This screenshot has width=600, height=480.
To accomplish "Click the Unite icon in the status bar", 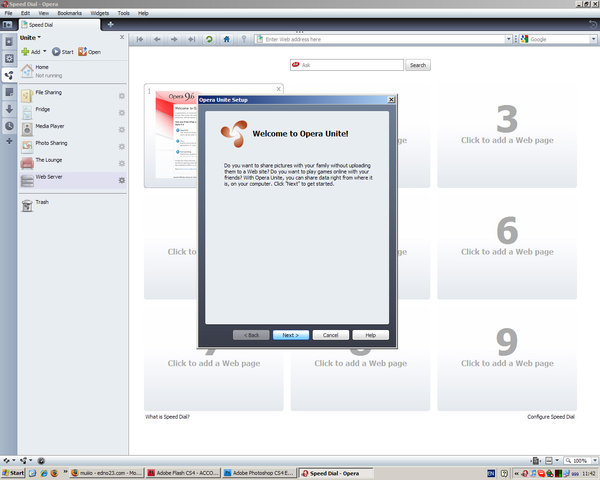I will (24, 461).
